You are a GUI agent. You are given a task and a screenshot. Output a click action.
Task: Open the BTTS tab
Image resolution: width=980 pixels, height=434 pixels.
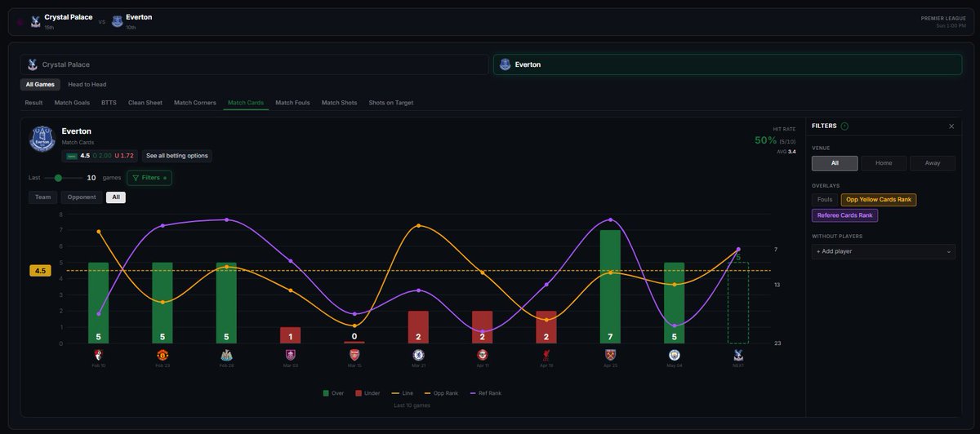(109, 103)
